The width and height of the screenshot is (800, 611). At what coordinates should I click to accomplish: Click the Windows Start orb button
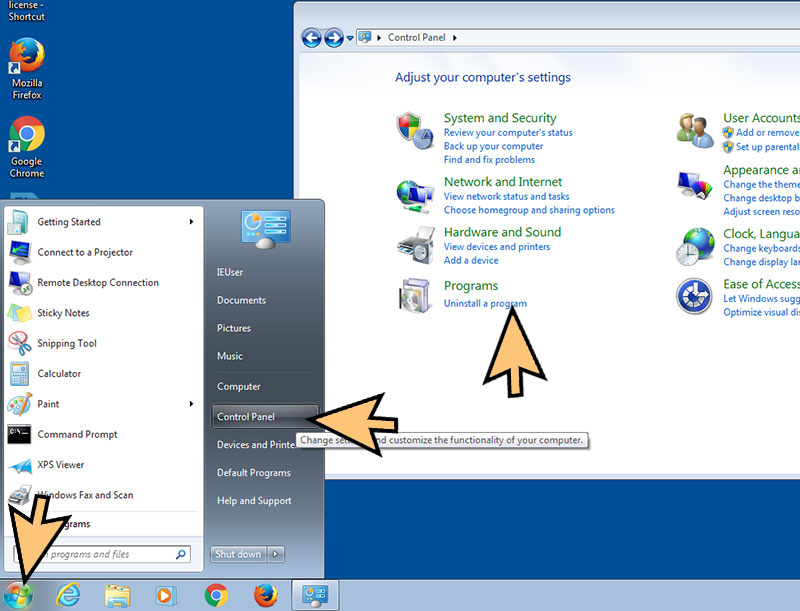point(19,595)
